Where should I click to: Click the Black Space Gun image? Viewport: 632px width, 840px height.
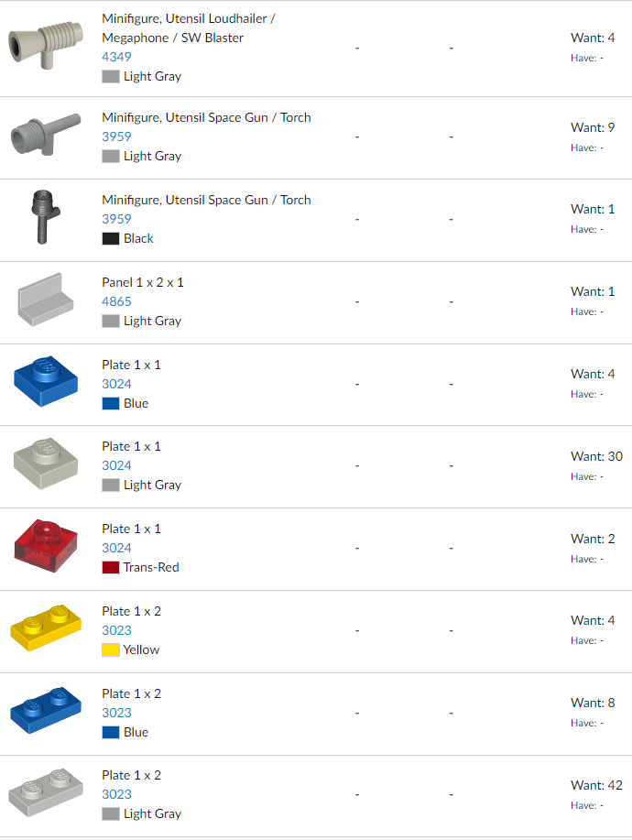click(43, 216)
